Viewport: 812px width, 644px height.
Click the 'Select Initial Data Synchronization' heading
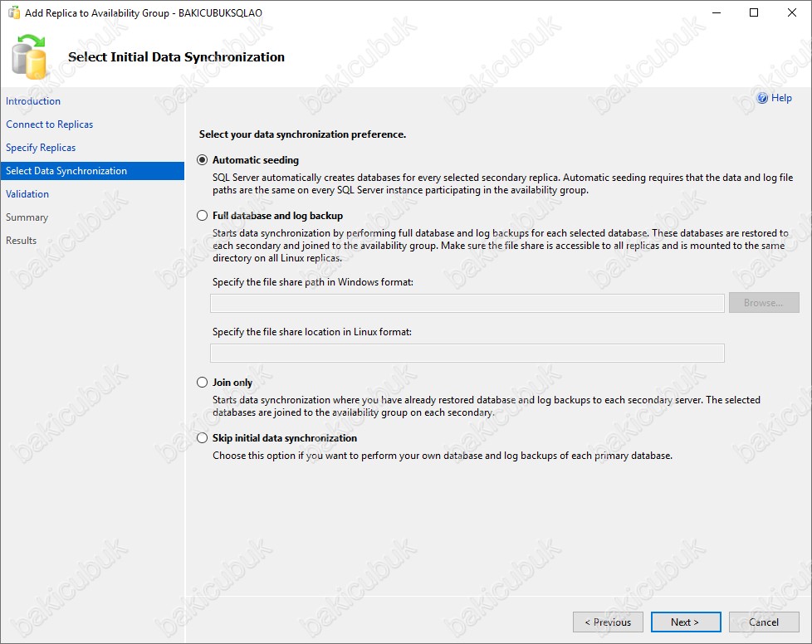coord(177,57)
